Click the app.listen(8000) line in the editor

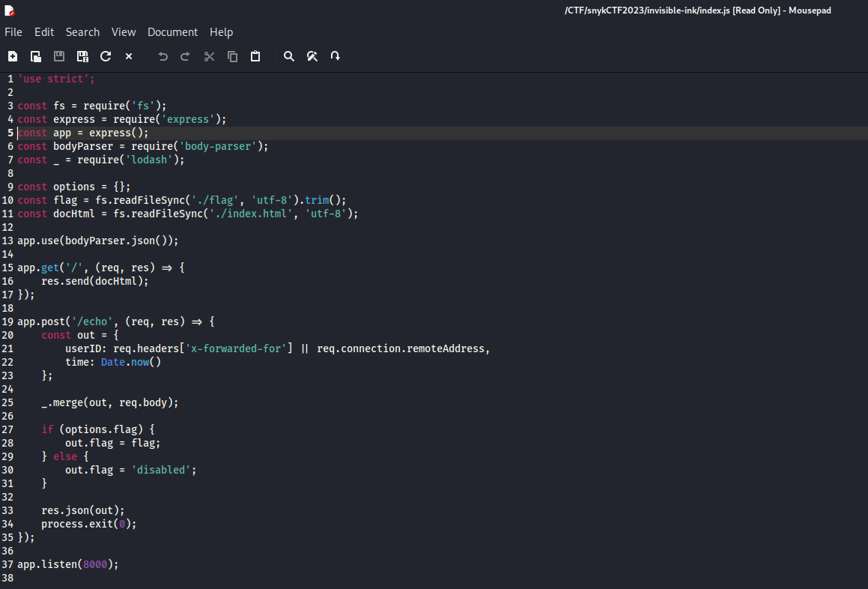click(x=68, y=564)
